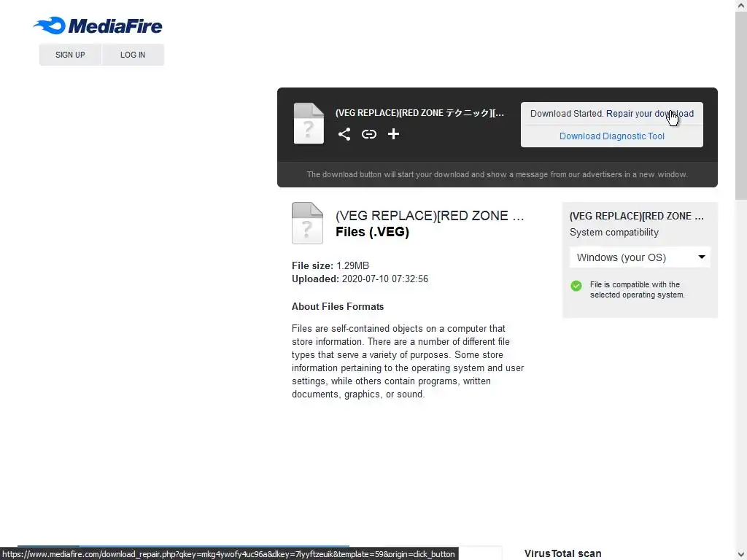
Task: Click the File size 1.29MB text
Action: tap(330, 265)
